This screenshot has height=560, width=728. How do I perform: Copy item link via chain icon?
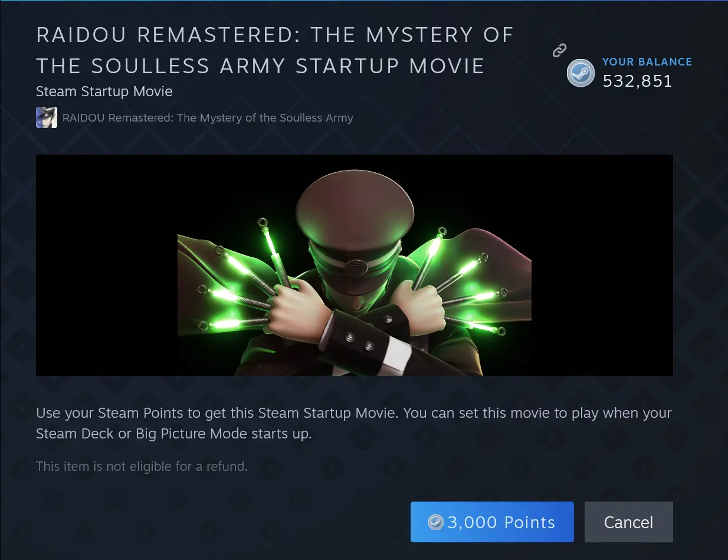[x=559, y=51]
